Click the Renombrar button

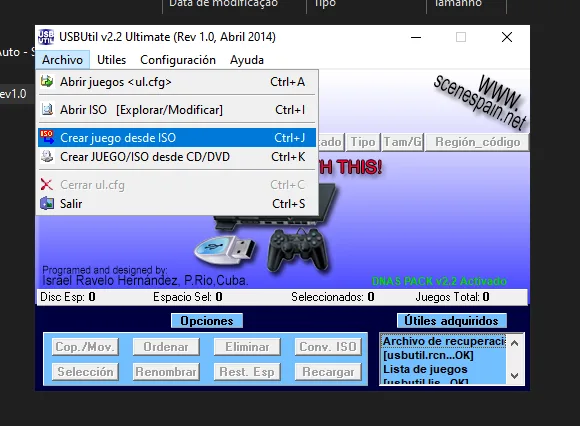(x=166, y=372)
